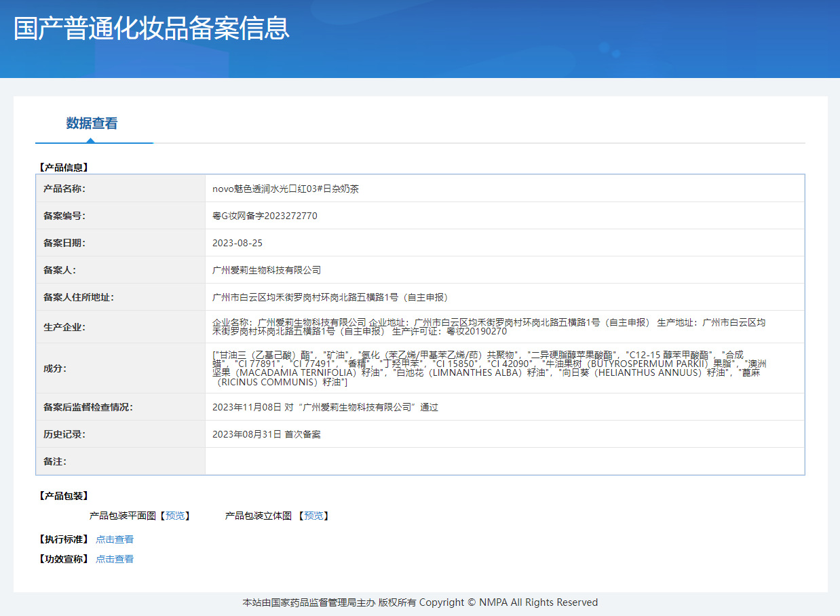Select the 生产企业 details text

pyautogui.click(x=489, y=327)
